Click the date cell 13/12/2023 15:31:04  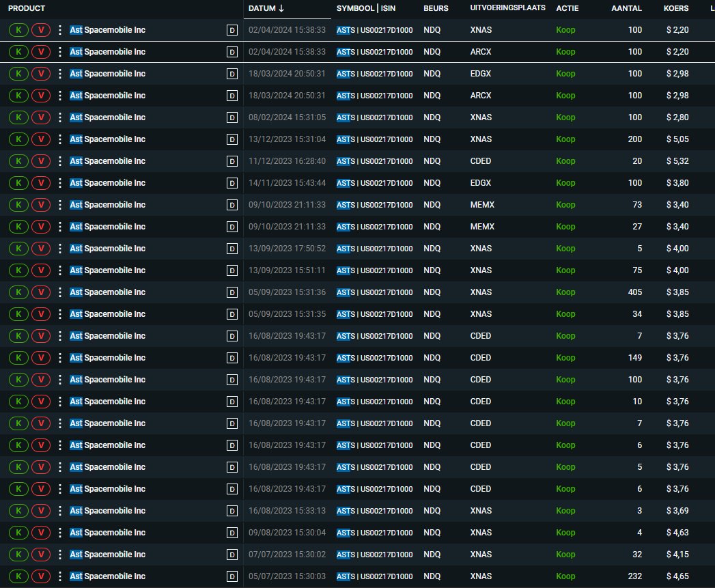point(287,139)
